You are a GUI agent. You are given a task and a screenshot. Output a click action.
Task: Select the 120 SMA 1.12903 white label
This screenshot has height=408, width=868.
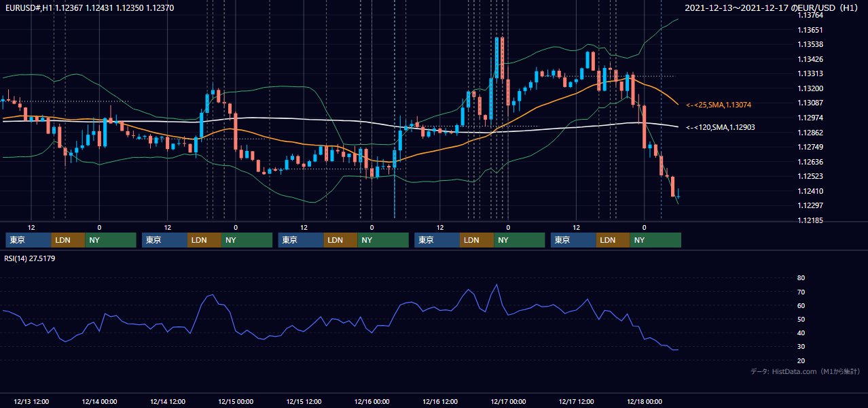(x=720, y=127)
